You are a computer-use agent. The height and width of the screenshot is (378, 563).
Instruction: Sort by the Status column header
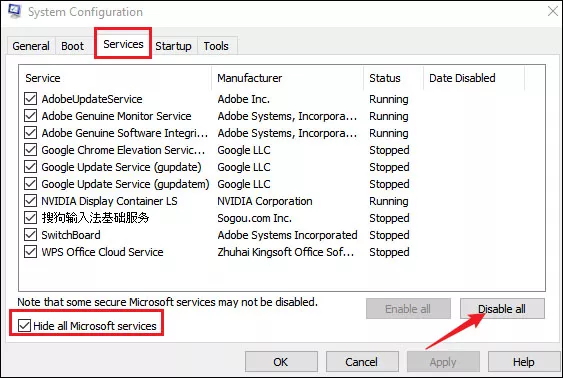394,78
